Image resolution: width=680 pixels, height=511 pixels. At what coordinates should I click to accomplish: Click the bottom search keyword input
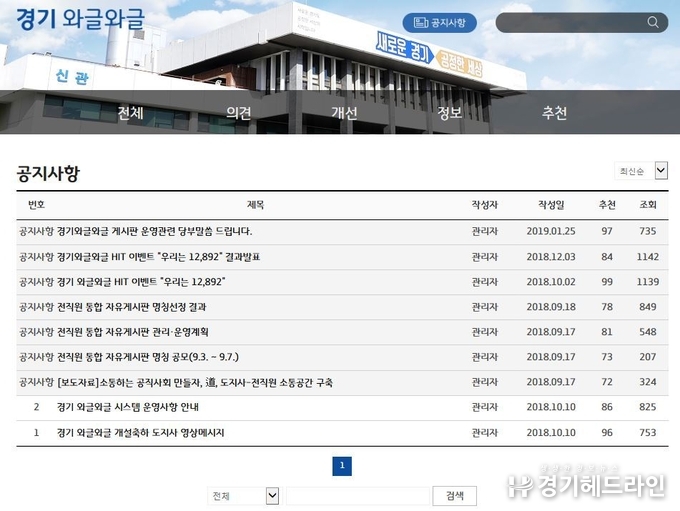click(358, 496)
